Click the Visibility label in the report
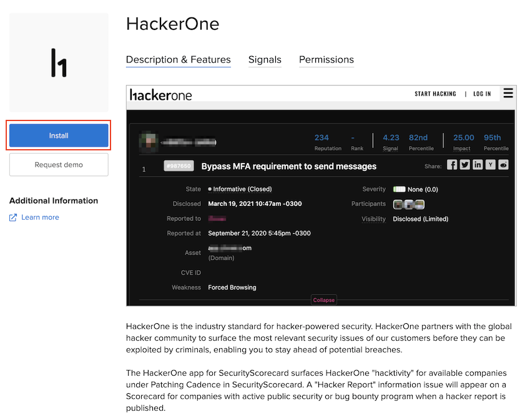 (373, 219)
